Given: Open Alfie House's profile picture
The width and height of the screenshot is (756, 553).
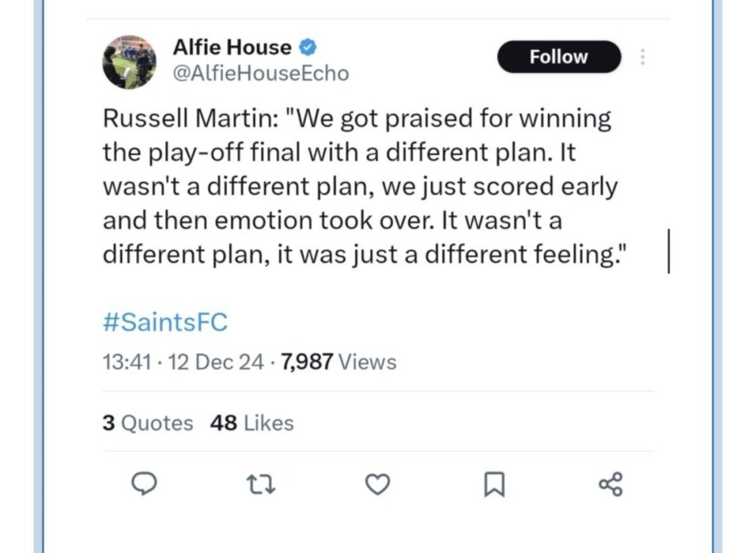Looking at the screenshot, I should pos(129,62).
